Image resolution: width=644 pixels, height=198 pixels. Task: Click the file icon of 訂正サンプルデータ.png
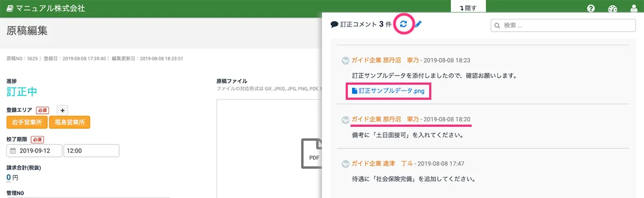(x=355, y=91)
